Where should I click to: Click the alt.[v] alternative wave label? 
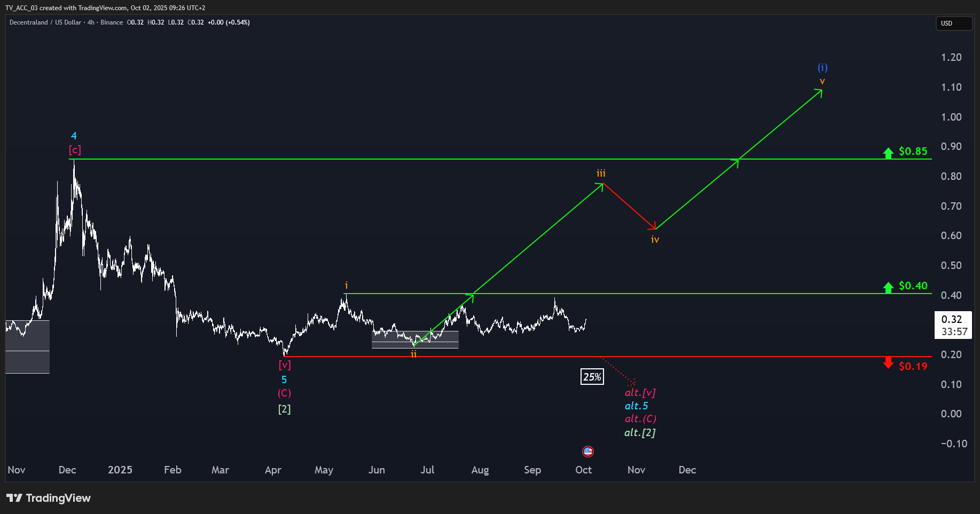[640, 392]
